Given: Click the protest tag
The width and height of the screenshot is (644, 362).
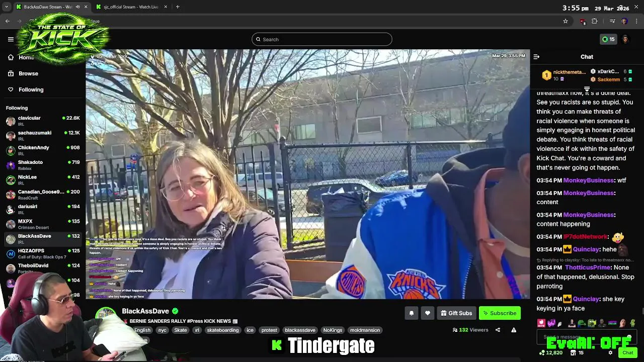Looking at the screenshot, I should coord(269,330).
